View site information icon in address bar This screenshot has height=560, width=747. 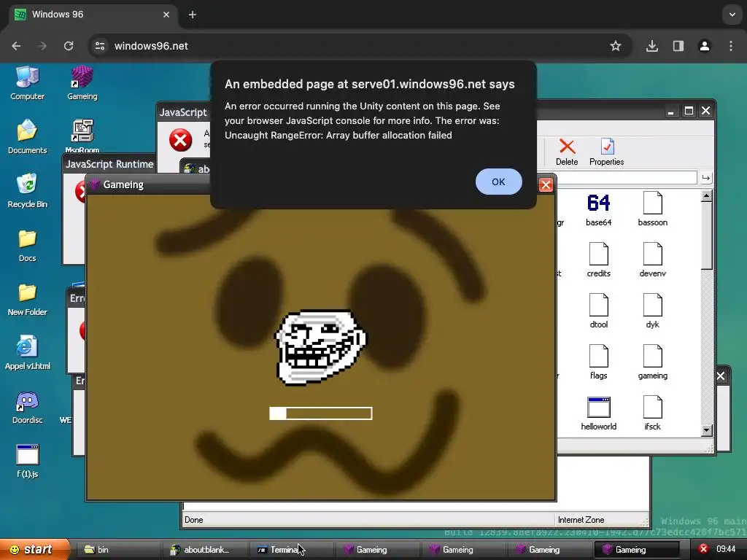(100, 46)
